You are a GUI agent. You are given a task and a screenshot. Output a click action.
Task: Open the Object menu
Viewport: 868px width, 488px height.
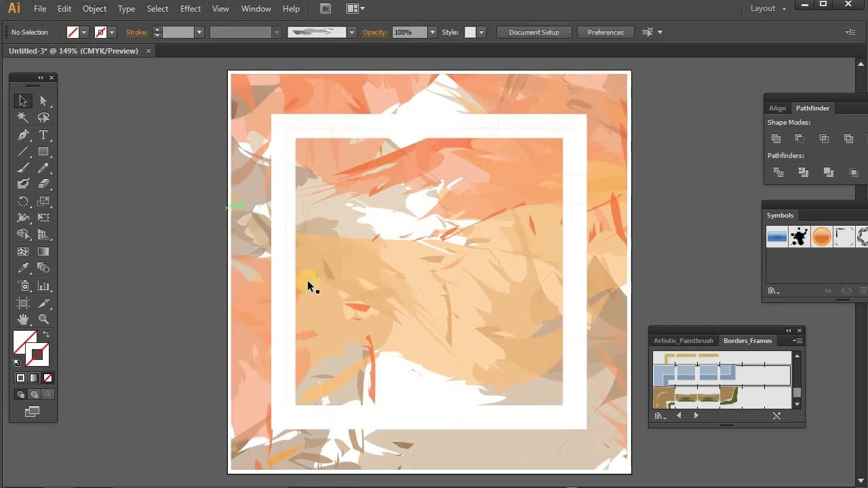click(x=94, y=9)
